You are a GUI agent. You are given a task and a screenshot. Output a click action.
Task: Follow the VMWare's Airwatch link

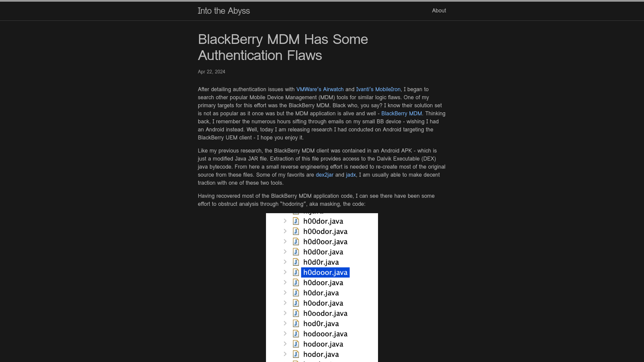pos(320,89)
